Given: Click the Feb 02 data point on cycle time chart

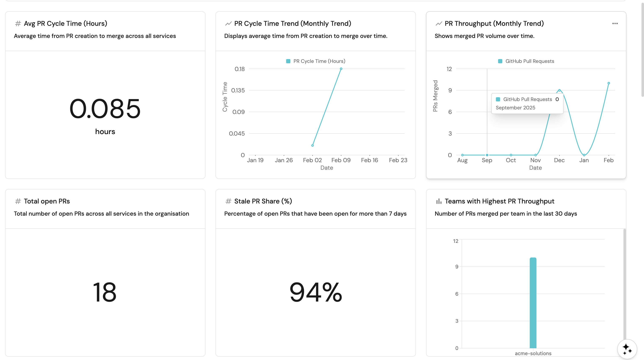Looking at the screenshot, I should tap(313, 145).
